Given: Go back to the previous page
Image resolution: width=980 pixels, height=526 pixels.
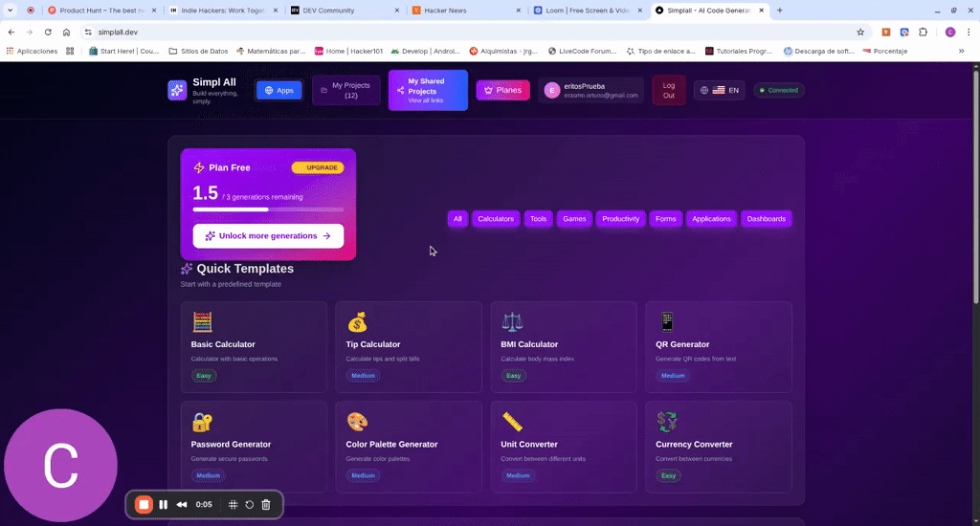Looking at the screenshot, I should pyautogui.click(x=11, y=32).
